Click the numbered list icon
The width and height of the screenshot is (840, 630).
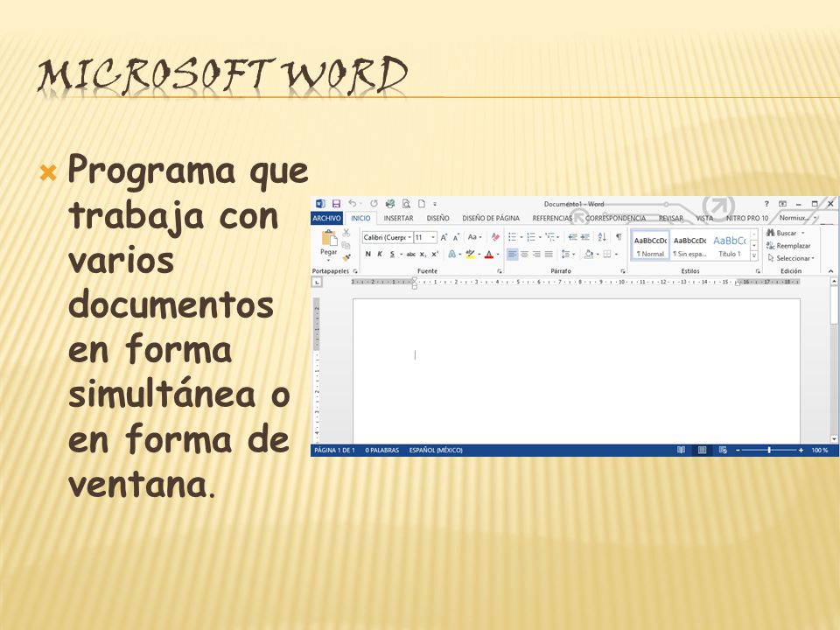point(531,237)
